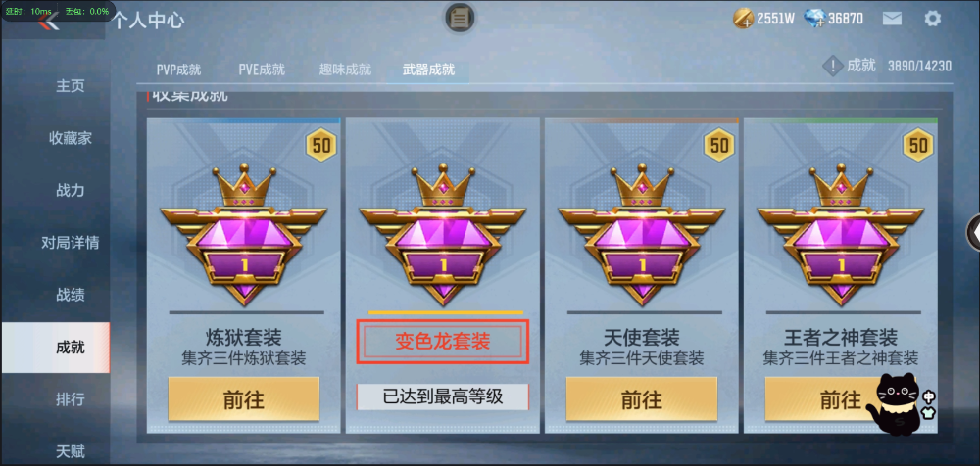The height and width of the screenshot is (466, 980).
Task: Open the settings gear icon
Action: pyautogui.click(x=932, y=19)
